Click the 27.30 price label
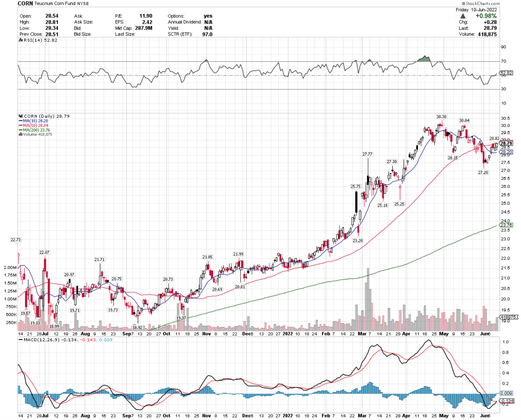Image resolution: width=521 pixels, height=420 pixels. (392, 161)
